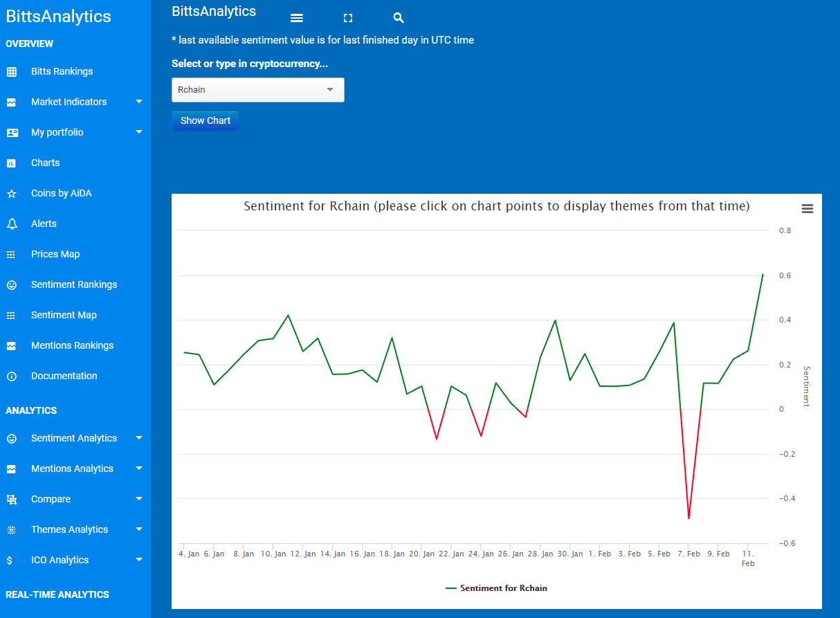
Task: Open Sentiment Rankings link
Action: (74, 284)
